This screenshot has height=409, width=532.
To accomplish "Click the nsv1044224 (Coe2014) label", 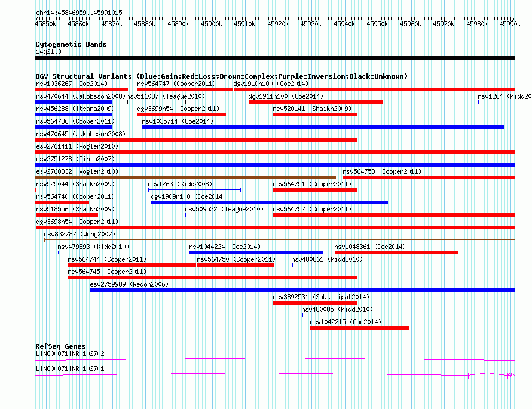I will 225,247.
